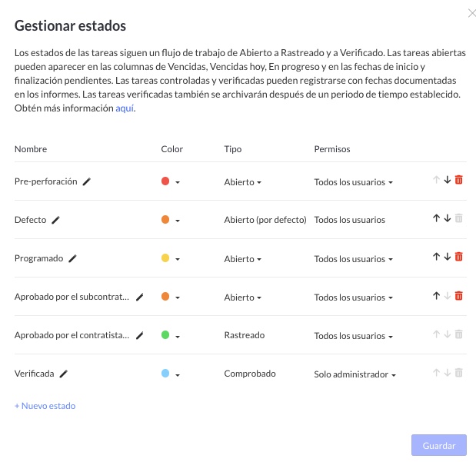Move Aprobado por el subcontrat... status up
The width and height of the screenshot is (476, 462).
pos(436,295)
